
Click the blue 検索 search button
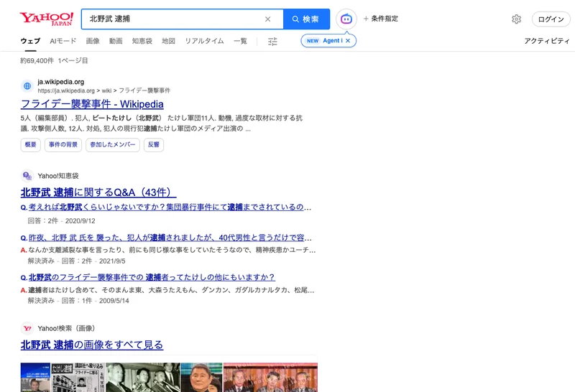pos(306,19)
